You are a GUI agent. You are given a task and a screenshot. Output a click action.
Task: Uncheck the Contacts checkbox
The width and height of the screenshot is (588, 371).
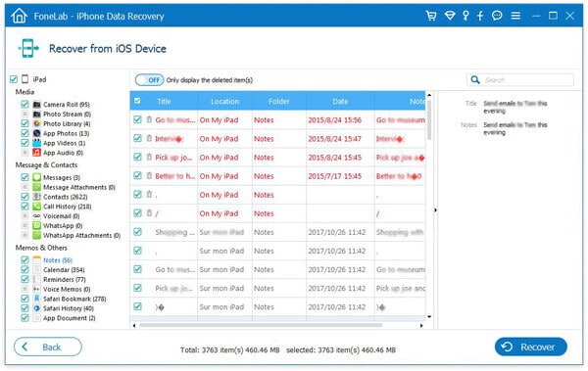coord(24,197)
